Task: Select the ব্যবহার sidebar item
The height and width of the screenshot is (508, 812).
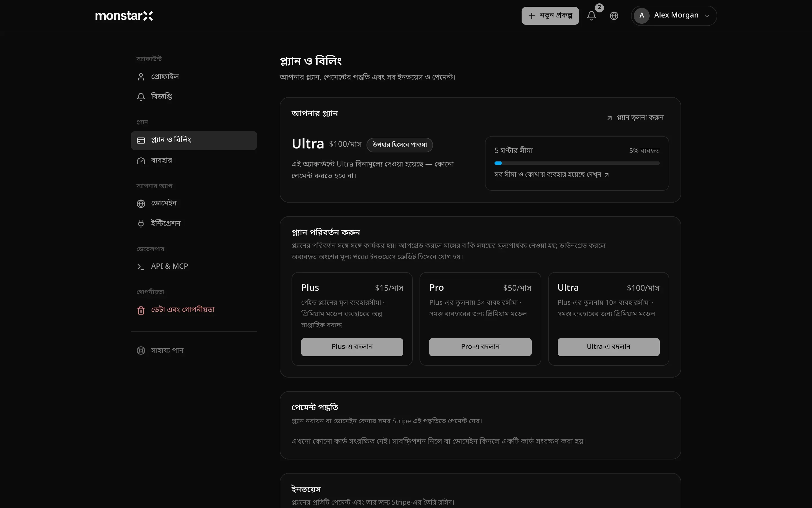Action: pos(194,161)
